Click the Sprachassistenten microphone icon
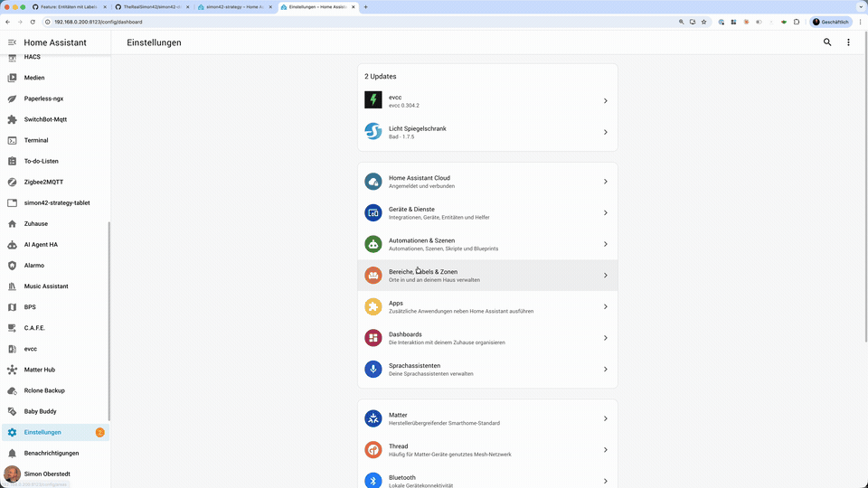This screenshot has width=868, height=488. (x=373, y=369)
